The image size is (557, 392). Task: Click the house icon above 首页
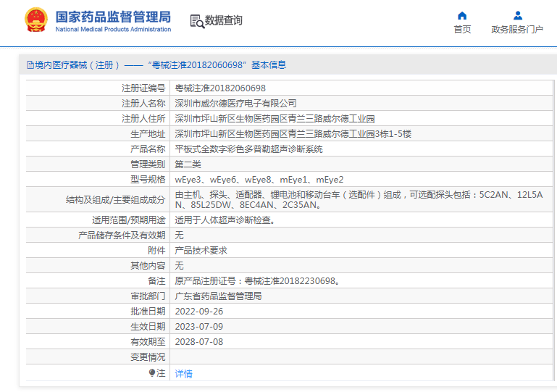coord(462,15)
